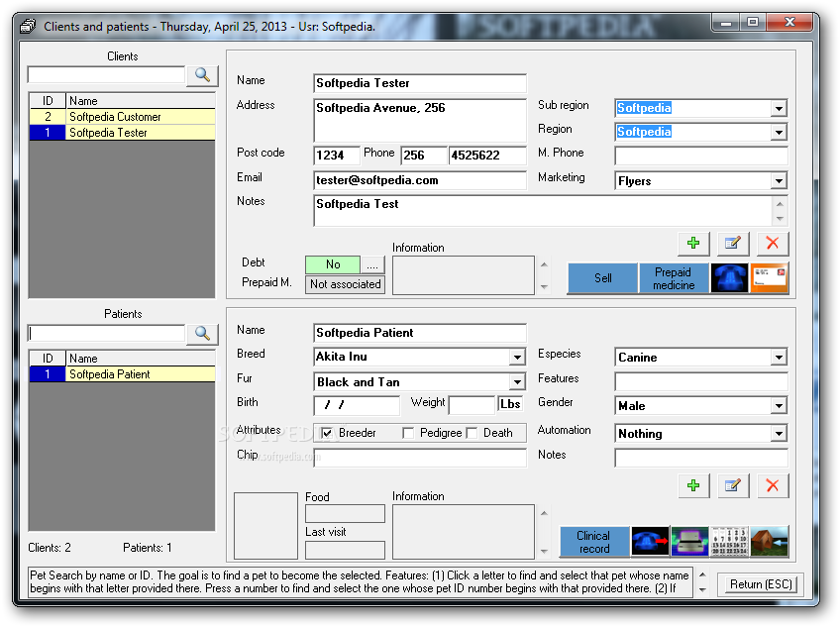This screenshot has height=627, width=840.
Task: Click the Clients search text field
Action: pos(106,75)
